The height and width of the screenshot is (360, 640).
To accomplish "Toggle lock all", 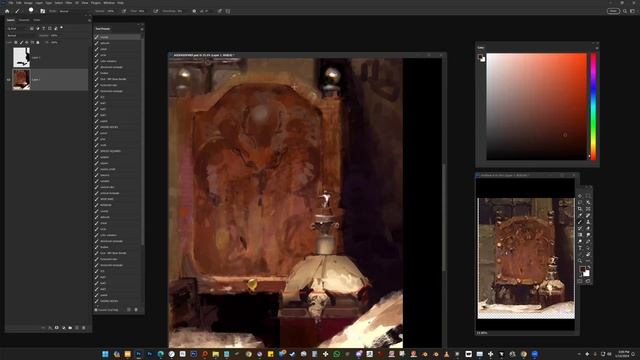I will [x=38, y=42].
